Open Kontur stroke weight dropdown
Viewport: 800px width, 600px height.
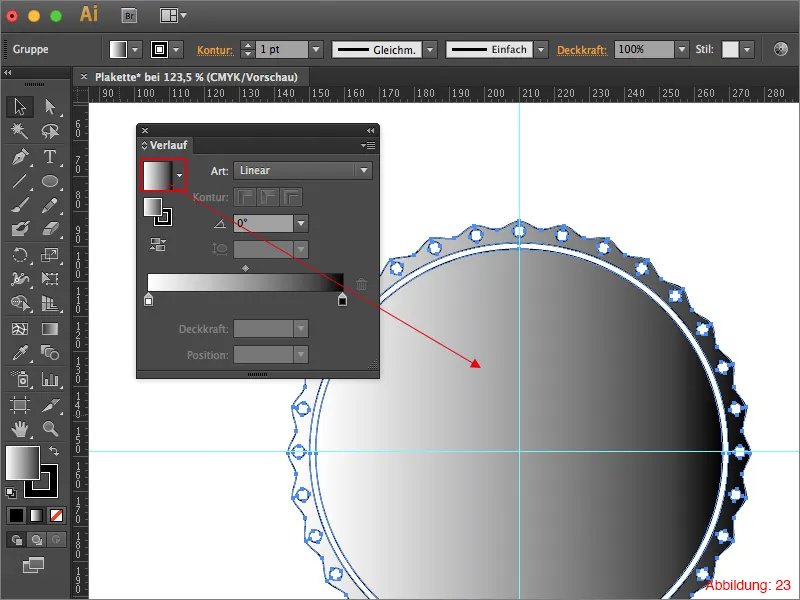point(316,49)
